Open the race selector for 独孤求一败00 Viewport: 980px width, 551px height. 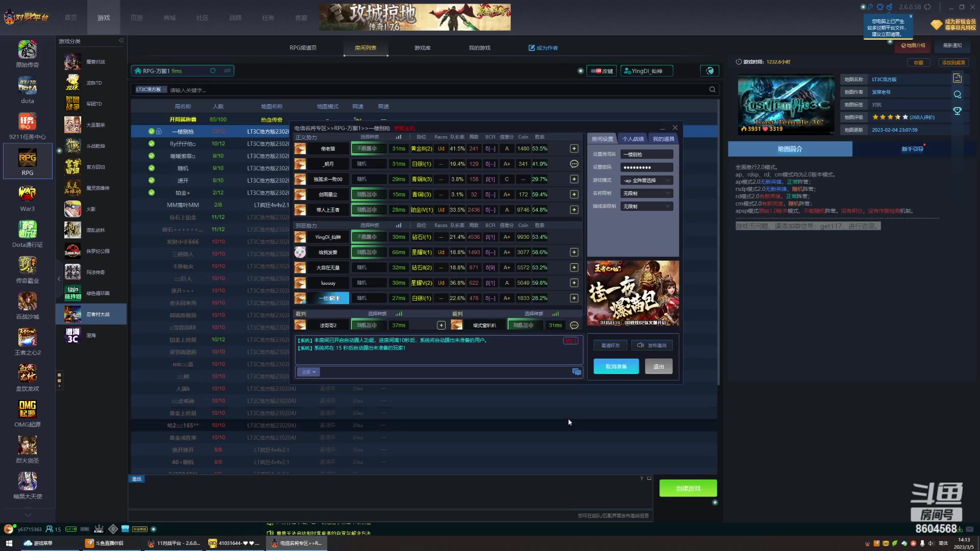[369, 179]
